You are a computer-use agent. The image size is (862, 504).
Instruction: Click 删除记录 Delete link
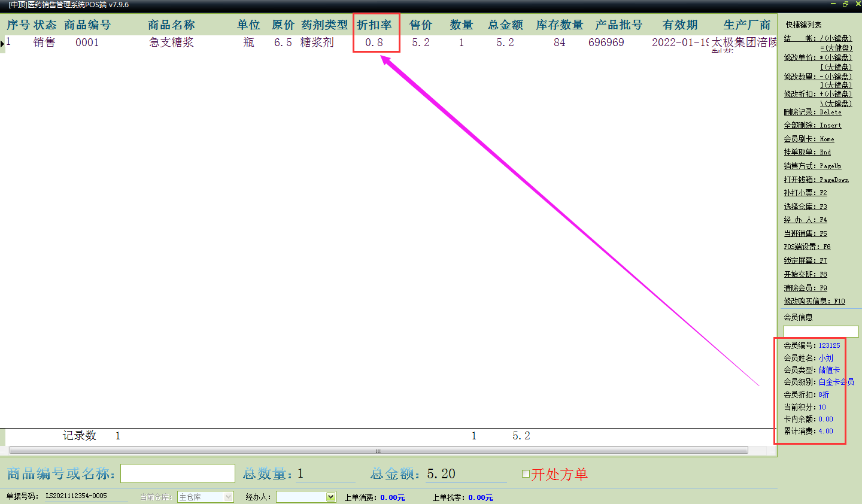812,112
